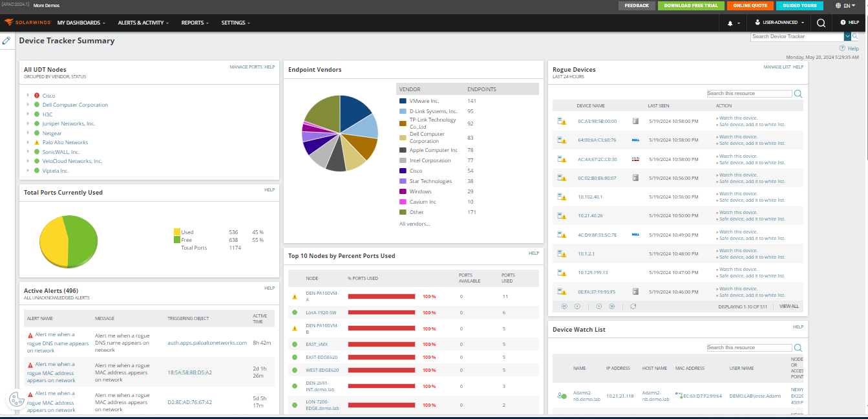Refresh the Rogue Devices list
This screenshot has width=868, height=419.
(633, 306)
